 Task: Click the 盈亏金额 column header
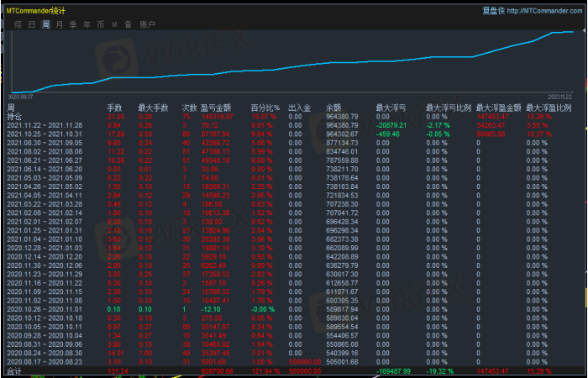(x=216, y=108)
